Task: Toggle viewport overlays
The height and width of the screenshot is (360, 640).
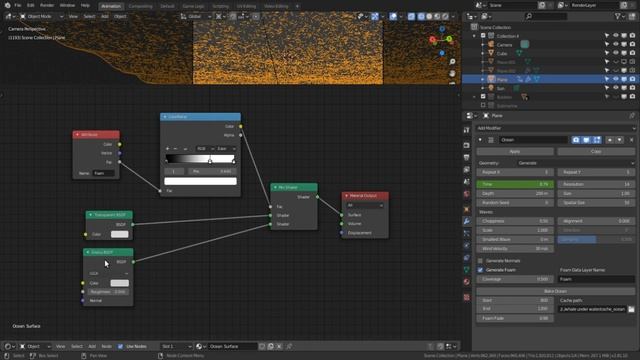Action: (x=393, y=16)
